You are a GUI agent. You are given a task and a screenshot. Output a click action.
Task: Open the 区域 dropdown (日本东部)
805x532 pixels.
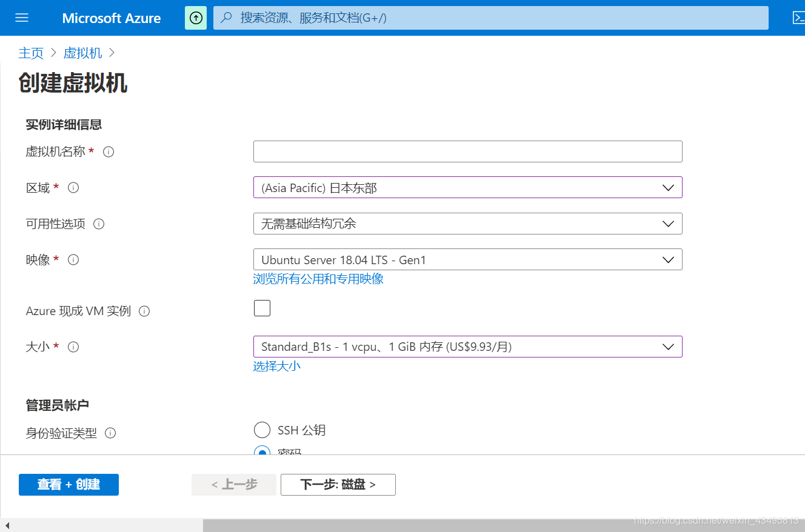pyautogui.click(x=468, y=187)
